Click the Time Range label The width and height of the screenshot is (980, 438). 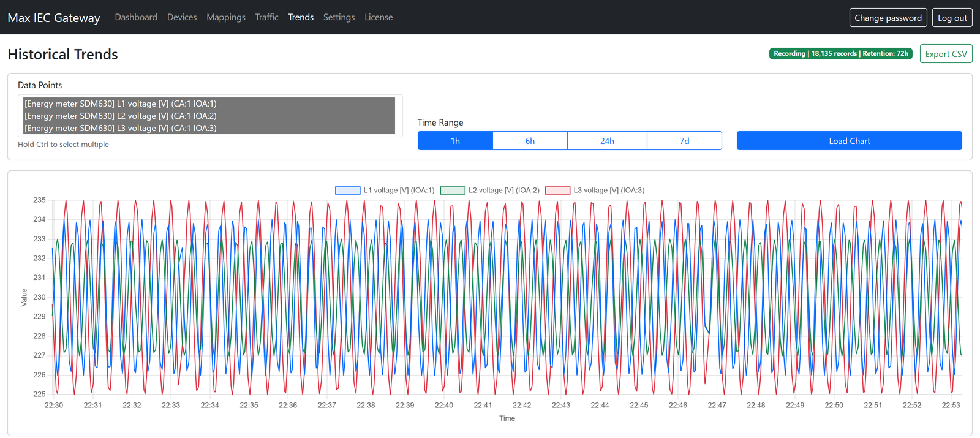tap(440, 123)
